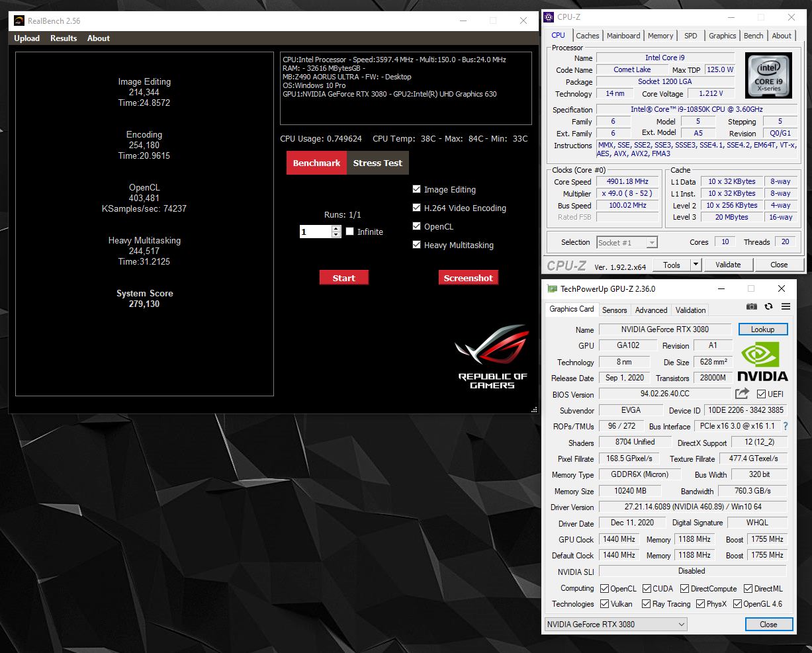Toggle the DirectML checkbox

pyautogui.click(x=747, y=588)
